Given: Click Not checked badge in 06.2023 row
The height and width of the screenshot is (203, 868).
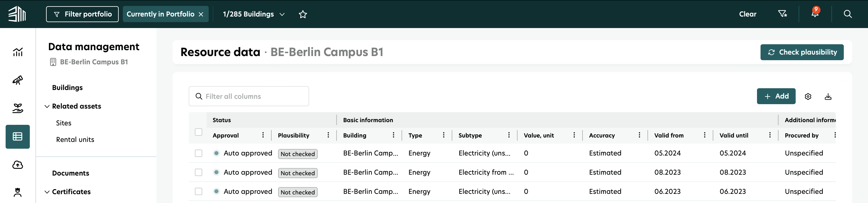Looking at the screenshot, I should (298, 192).
